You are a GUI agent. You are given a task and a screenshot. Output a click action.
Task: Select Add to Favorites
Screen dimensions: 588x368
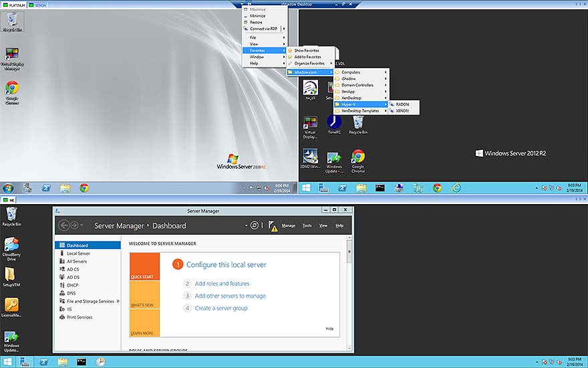click(x=311, y=57)
